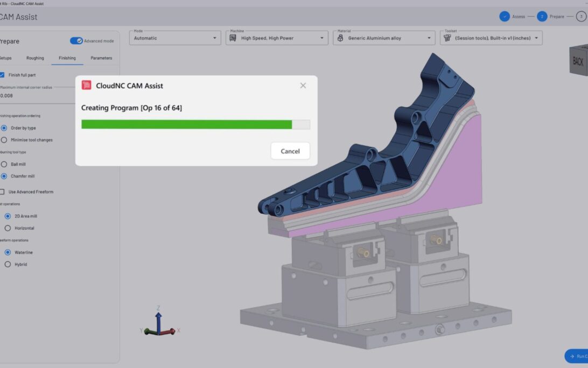Click the Prepare step 2 circle
This screenshot has height=368, width=588.
(542, 17)
